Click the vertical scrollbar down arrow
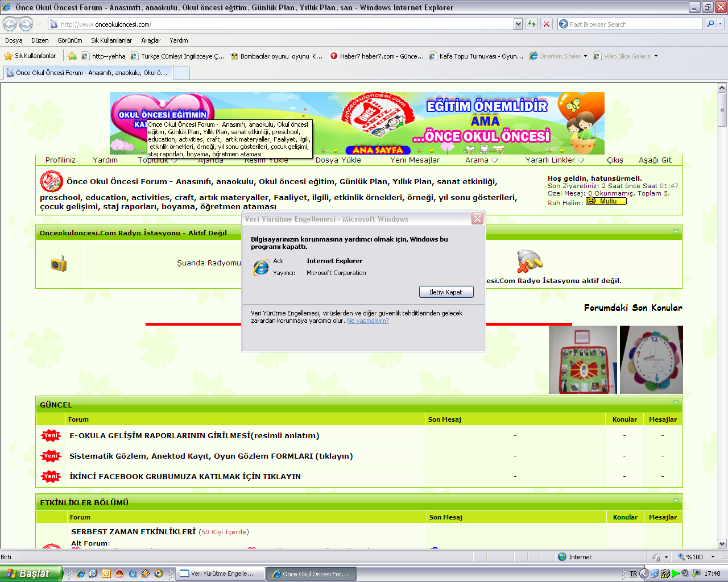The width and height of the screenshot is (728, 582). pyautogui.click(x=722, y=543)
